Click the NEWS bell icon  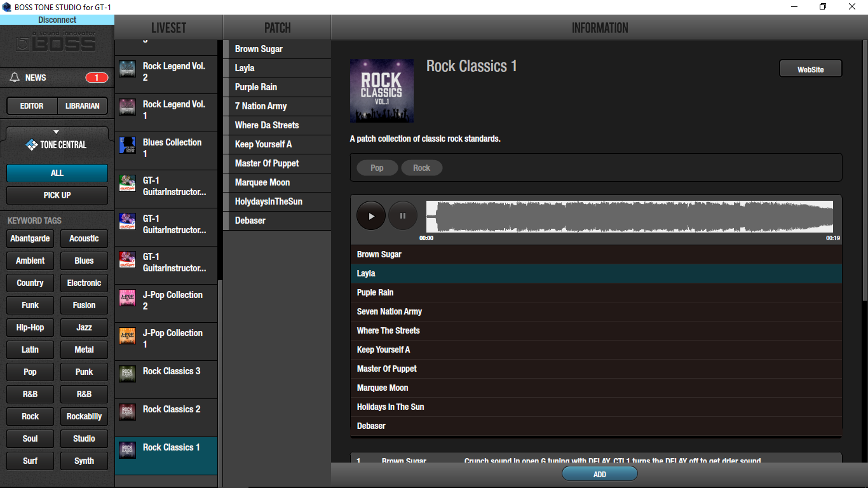(15, 78)
